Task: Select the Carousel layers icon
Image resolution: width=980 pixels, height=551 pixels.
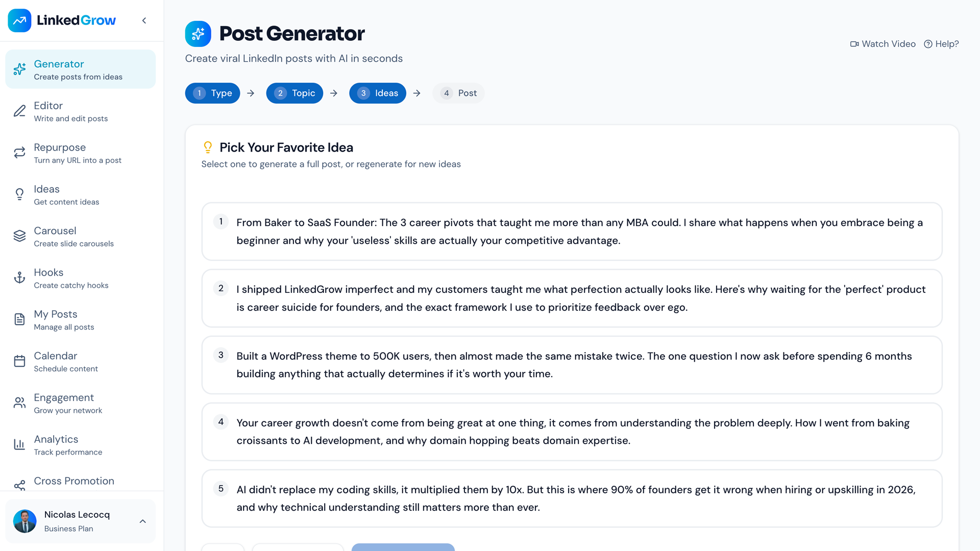Action: click(x=19, y=236)
